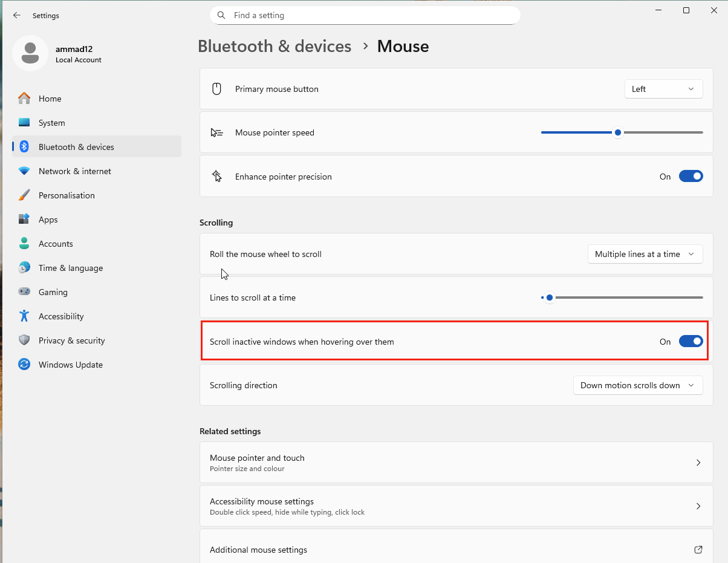The width and height of the screenshot is (728, 563).
Task: Go to Apps in the sidebar
Action: click(x=48, y=220)
